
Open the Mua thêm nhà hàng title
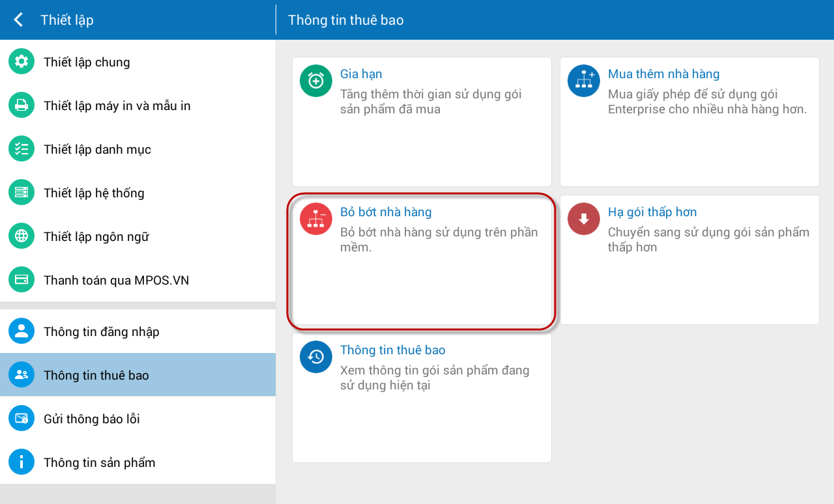coord(663,74)
